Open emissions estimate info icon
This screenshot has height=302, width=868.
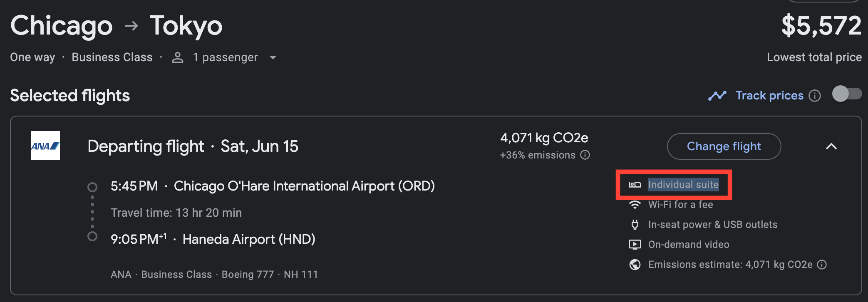tap(822, 265)
